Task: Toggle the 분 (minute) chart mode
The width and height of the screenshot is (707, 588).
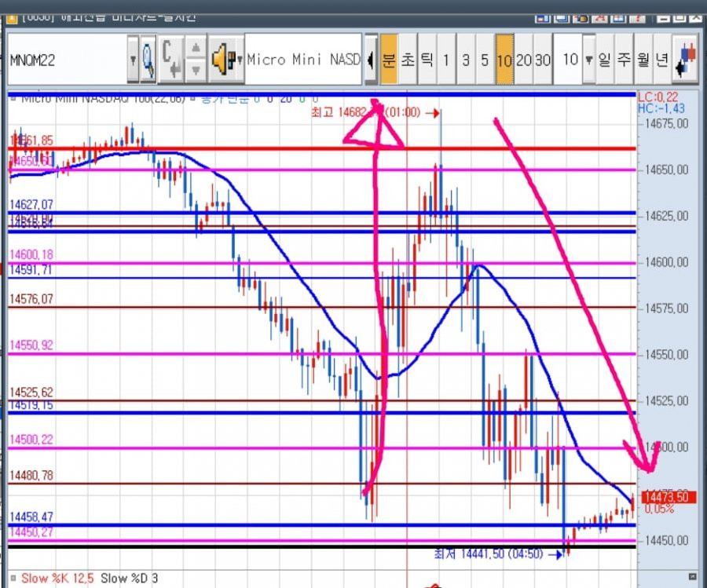Action: pos(389,60)
